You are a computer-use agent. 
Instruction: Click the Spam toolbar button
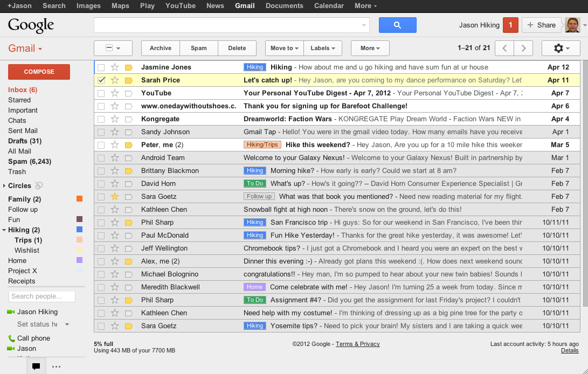click(199, 48)
